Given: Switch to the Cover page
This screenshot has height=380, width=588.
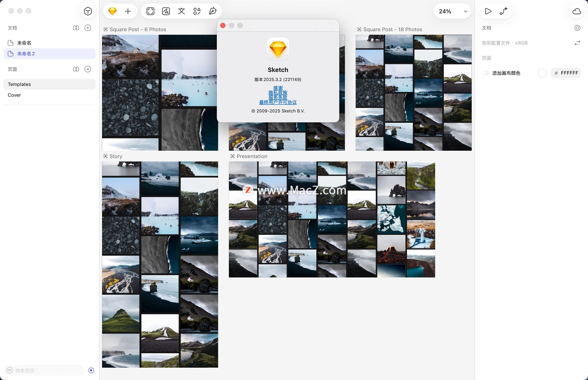Looking at the screenshot, I should (x=14, y=95).
